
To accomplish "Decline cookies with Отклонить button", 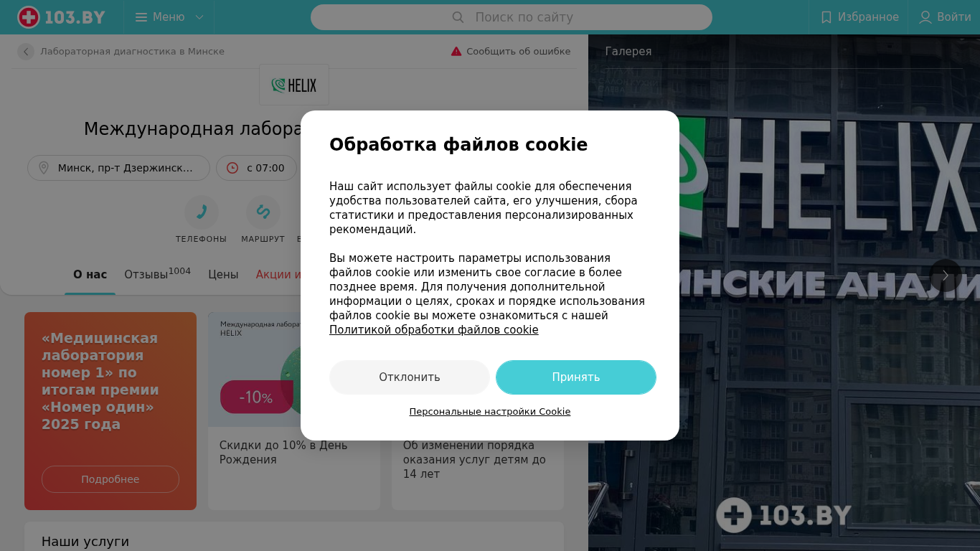I will (410, 377).
